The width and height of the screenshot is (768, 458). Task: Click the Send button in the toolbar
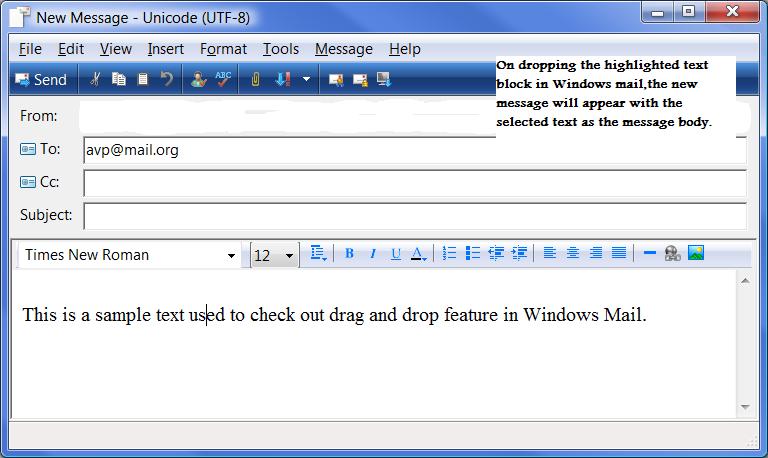pyautogui.click(x=41, y=79)
